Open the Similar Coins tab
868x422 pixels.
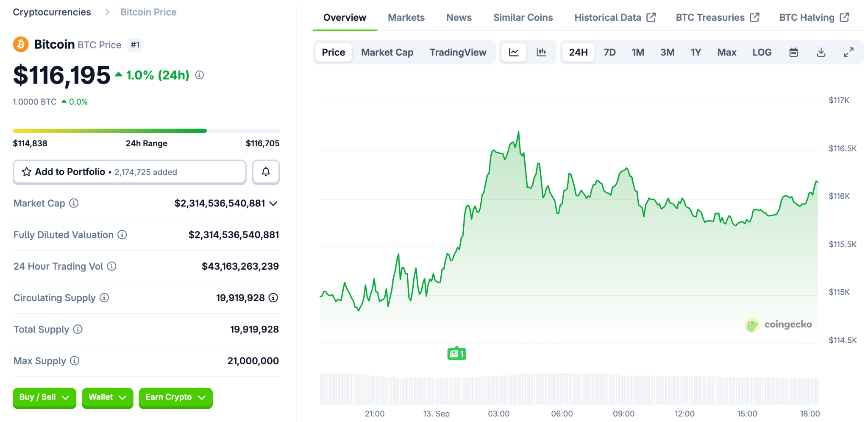pyautogui.click(x=523, y=17)
